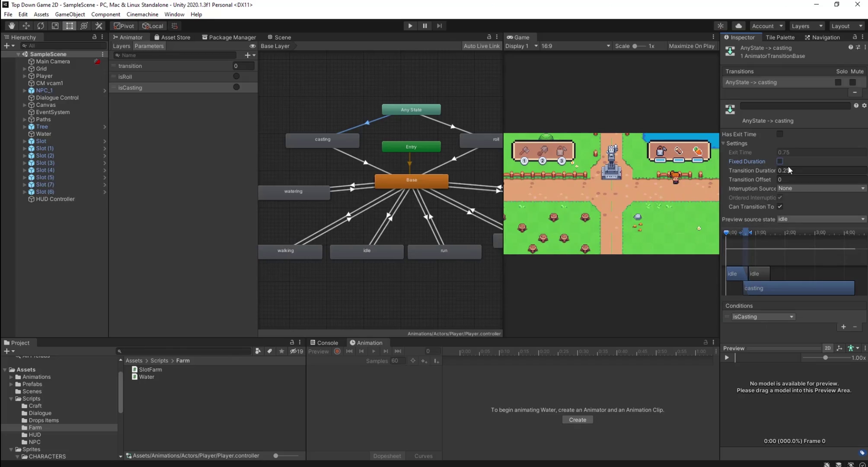Click the Create animation button
This screenshot has width=868, height=467.
tap(577, 420)
